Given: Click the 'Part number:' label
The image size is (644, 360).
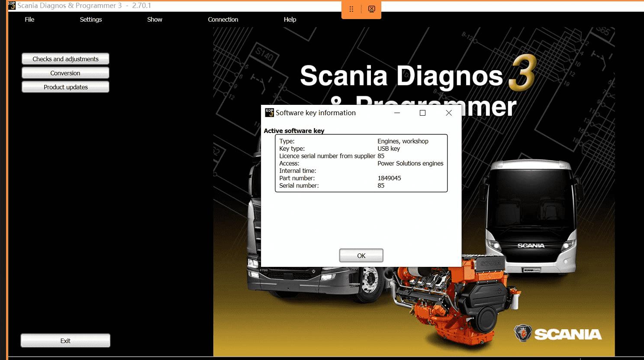Looking at the screenshot, I should click(x=297, y=178).
